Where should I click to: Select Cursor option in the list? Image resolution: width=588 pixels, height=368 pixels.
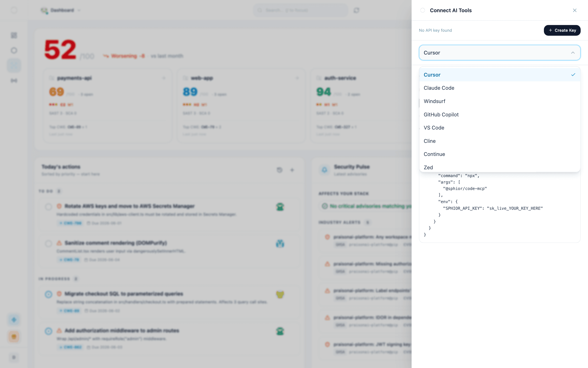[x=500, y=75]
